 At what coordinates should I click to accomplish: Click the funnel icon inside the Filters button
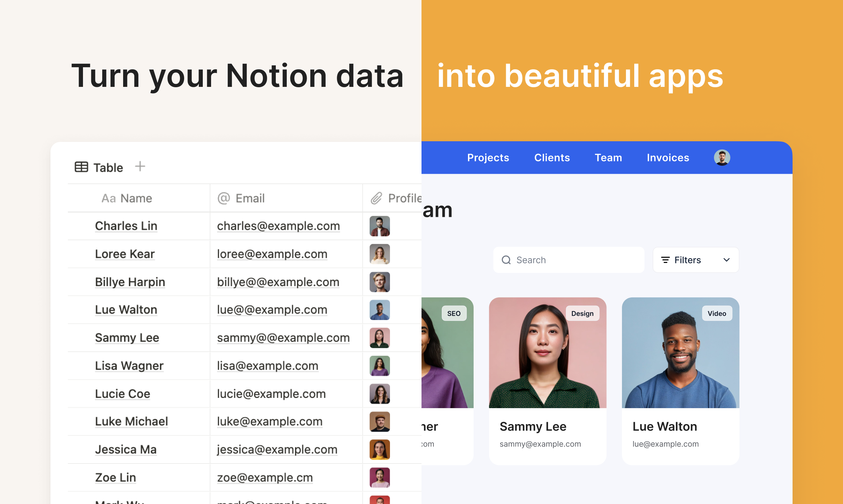(x=665, y=260)
